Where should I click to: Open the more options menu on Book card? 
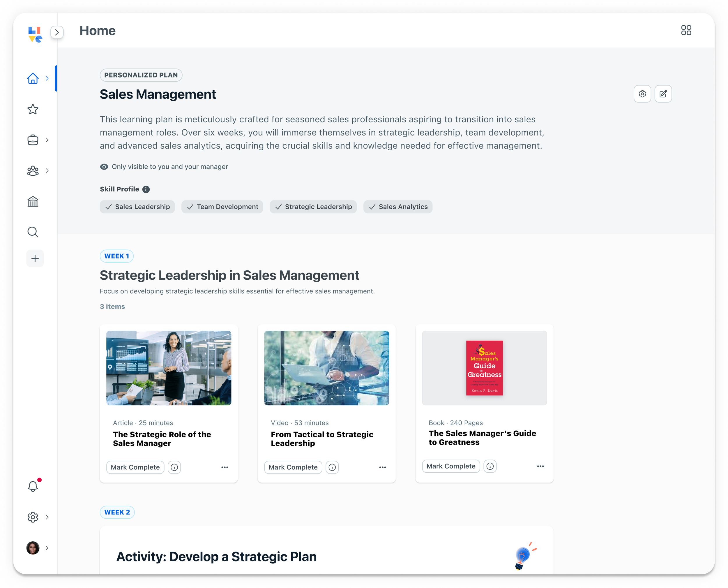pyautogui.click(x=540, y=466)
